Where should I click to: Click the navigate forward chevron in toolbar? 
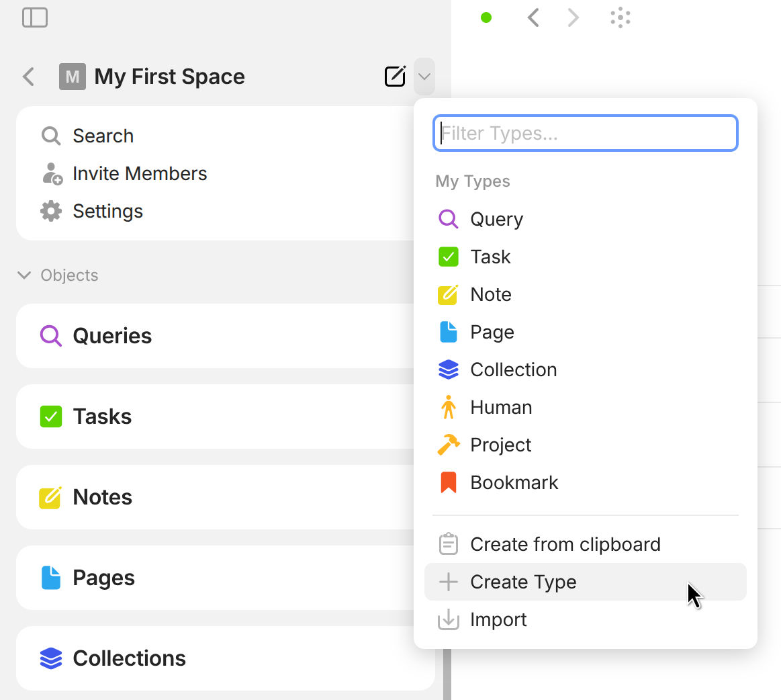point(573,17)
